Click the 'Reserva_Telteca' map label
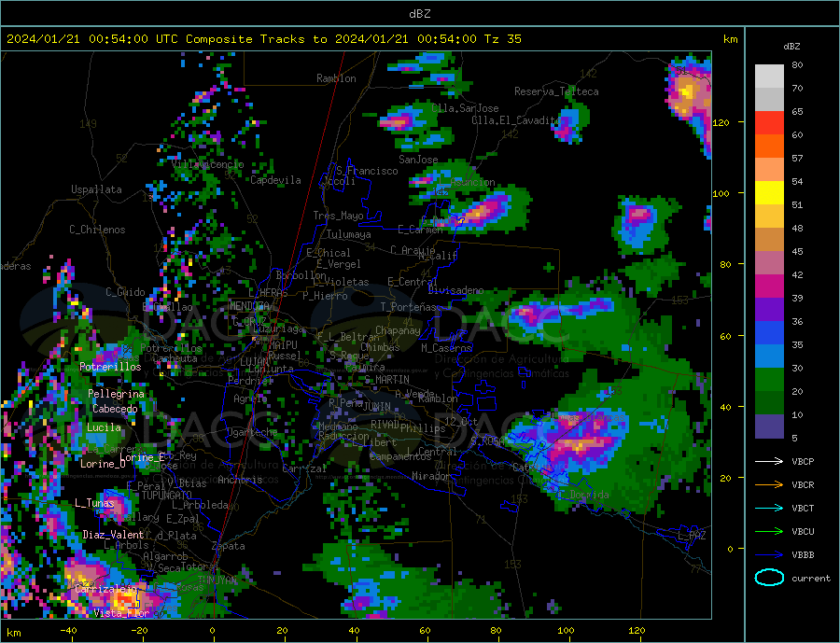 click(x=556, y=91)
